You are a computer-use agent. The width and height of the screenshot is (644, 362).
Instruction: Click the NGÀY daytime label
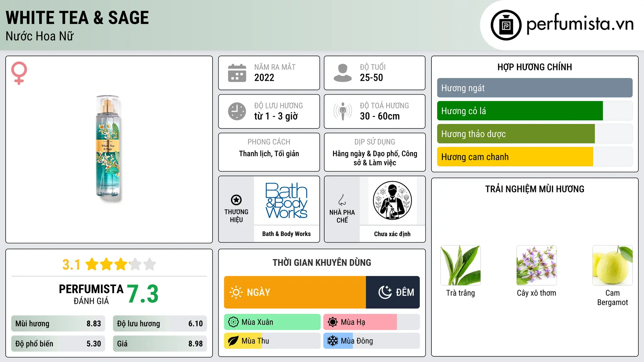click(258, 292)
